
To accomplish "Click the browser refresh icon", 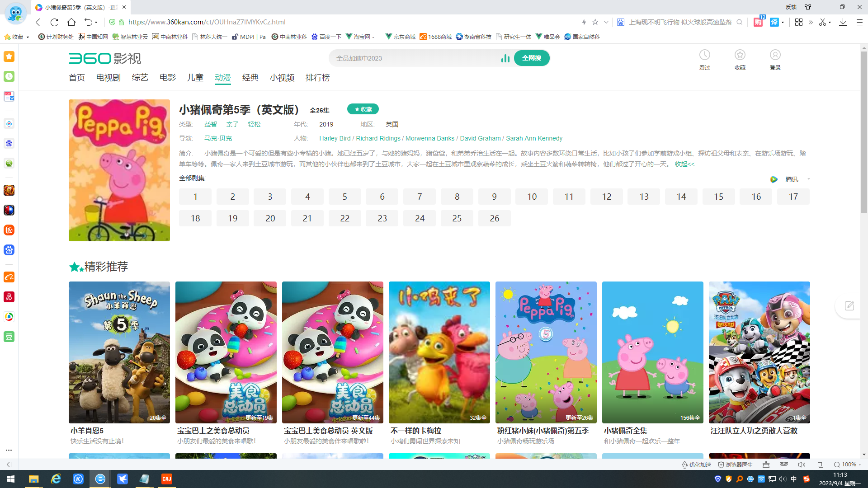I will coord(54,22).
